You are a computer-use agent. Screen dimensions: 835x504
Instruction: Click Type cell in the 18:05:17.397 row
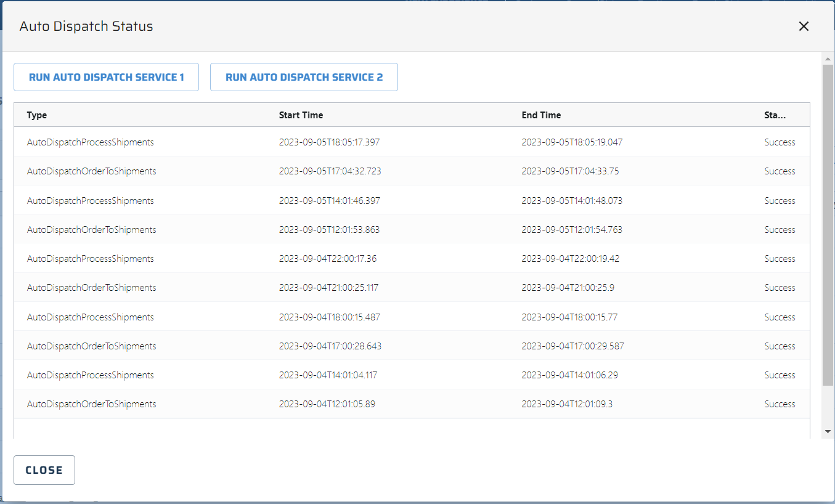[91, 142]
